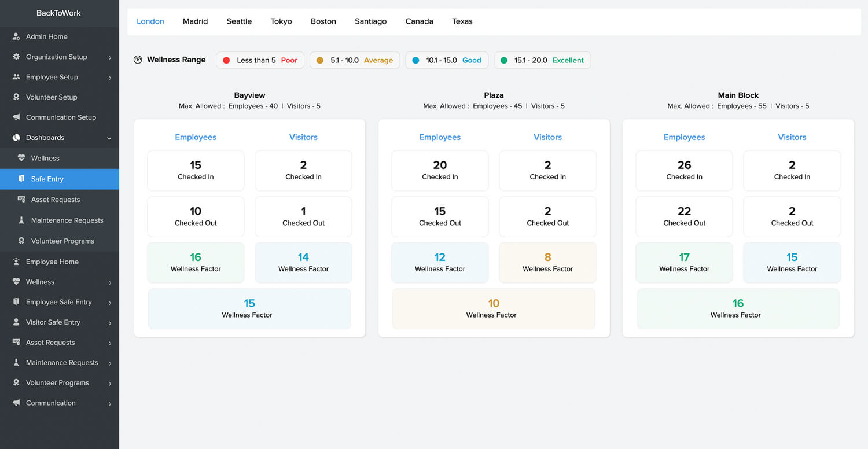
Task: Click the Admin Home user icon
Action: (16, 36)
